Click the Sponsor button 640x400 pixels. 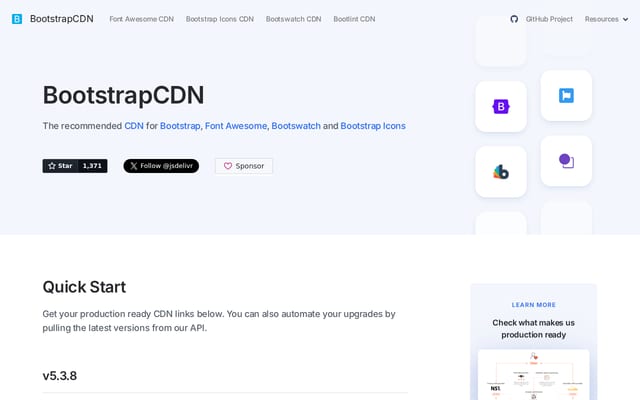coord(244,166)
